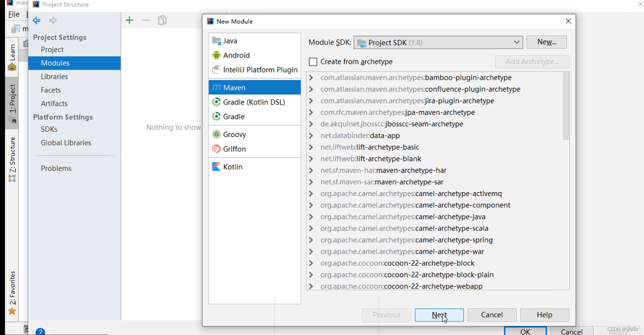Image resolution: width=644 pixels, height=335 pixels.
Task: Choose Gradle (Kotlin DSL) module type
Action: pos(254,102)
